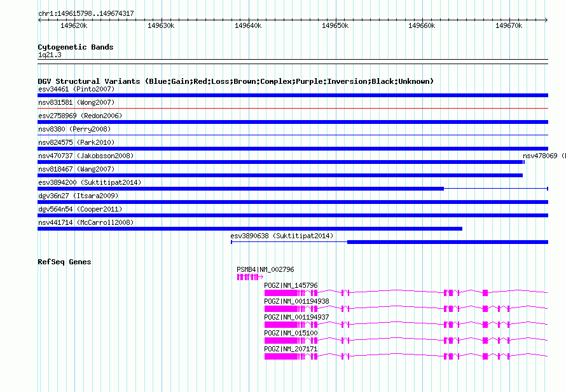Select the esv34461 blue gain bar
Viewport: 566px width, 392px height.
pos(293,95)
